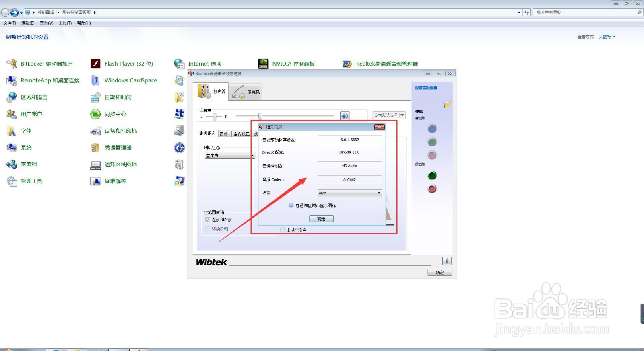Open the 查看(V) menu
644x351 pixels.
pos(46,23)
